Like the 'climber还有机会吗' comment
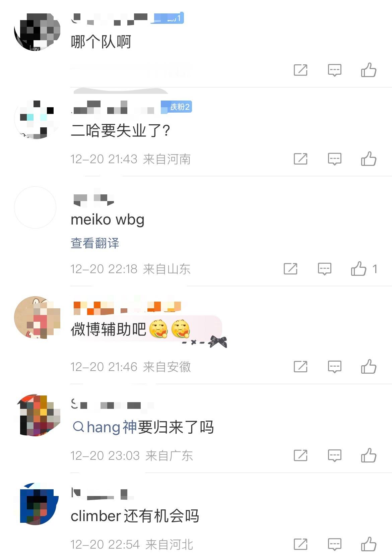 click(x=369, y=544)
